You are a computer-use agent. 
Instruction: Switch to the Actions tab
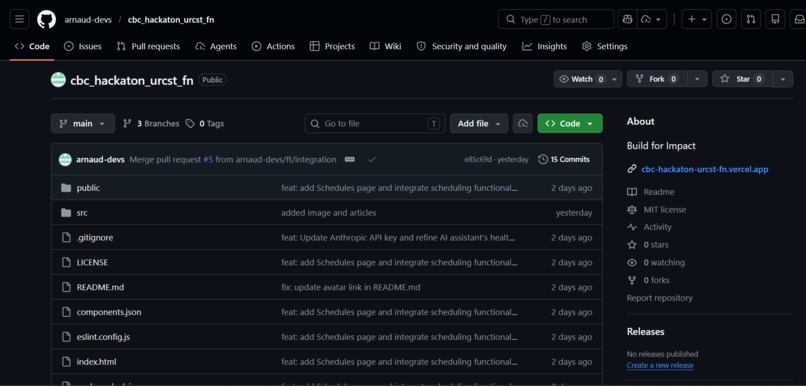[273, 46]
